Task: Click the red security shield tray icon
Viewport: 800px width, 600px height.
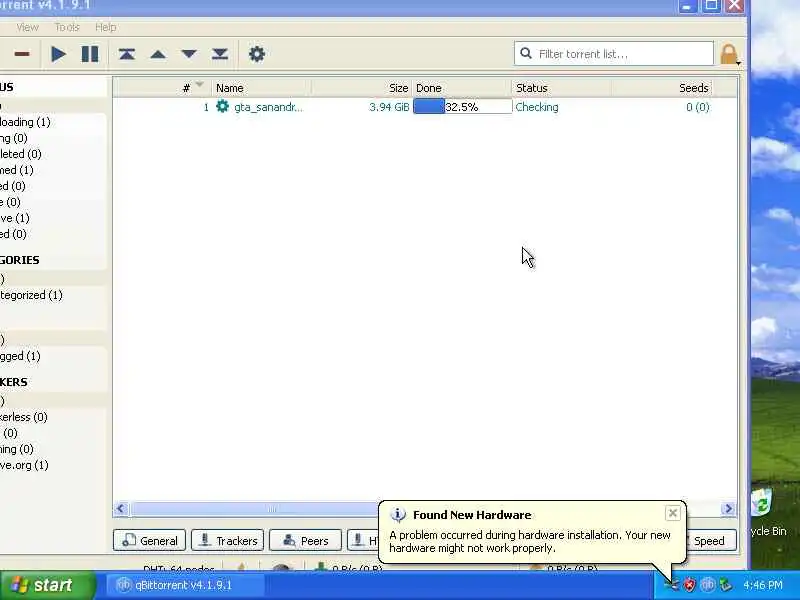Action: pos(689,585)
